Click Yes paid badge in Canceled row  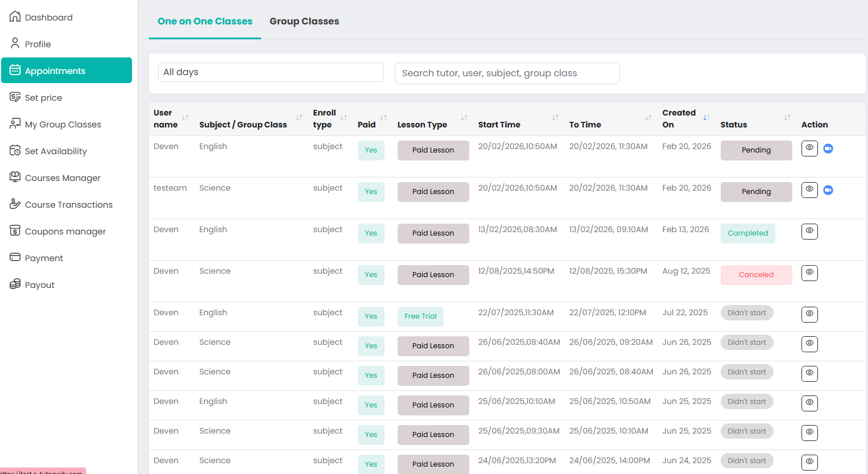coord(371,275)
